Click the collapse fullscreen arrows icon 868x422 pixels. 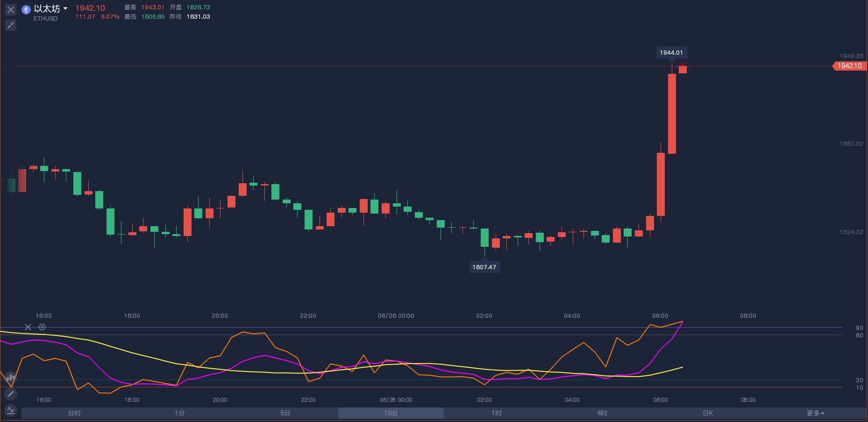(x=11, y=25)
